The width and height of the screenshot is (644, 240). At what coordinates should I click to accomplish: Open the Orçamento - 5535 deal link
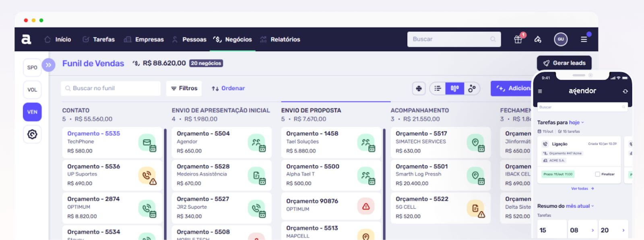click(x=93, y=133)
